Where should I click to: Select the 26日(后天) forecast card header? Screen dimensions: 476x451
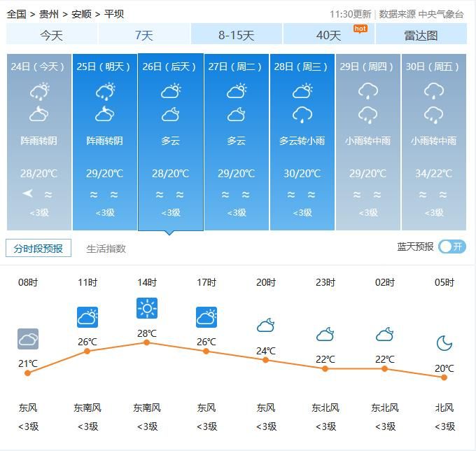point(169,67)
